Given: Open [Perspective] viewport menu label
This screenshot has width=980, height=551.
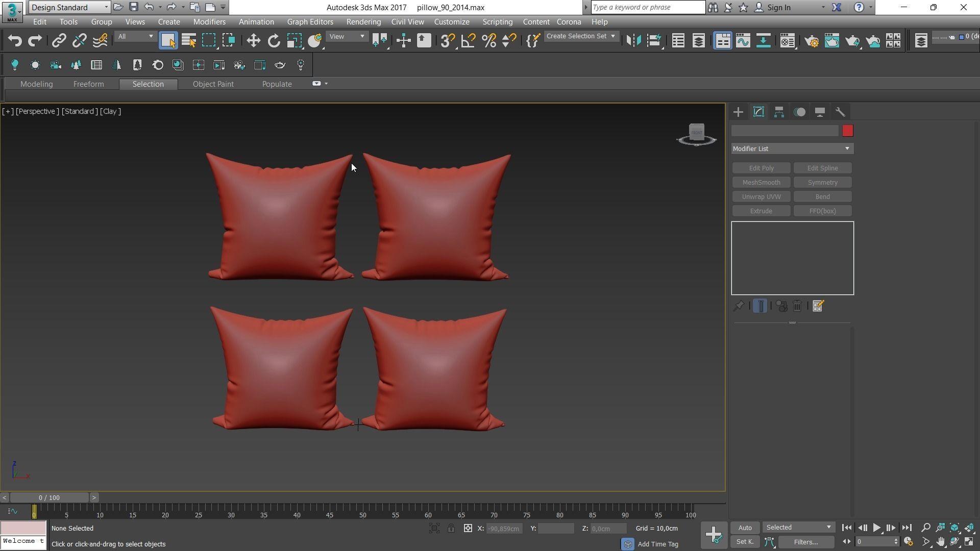Looking at the screenshot, I should (x=37, y=111).
